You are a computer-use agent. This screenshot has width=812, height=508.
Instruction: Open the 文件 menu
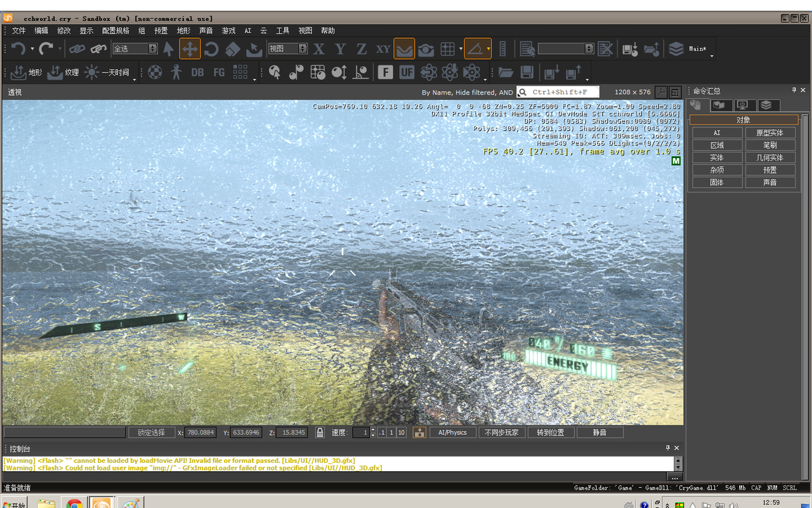(x=19, y=30)
